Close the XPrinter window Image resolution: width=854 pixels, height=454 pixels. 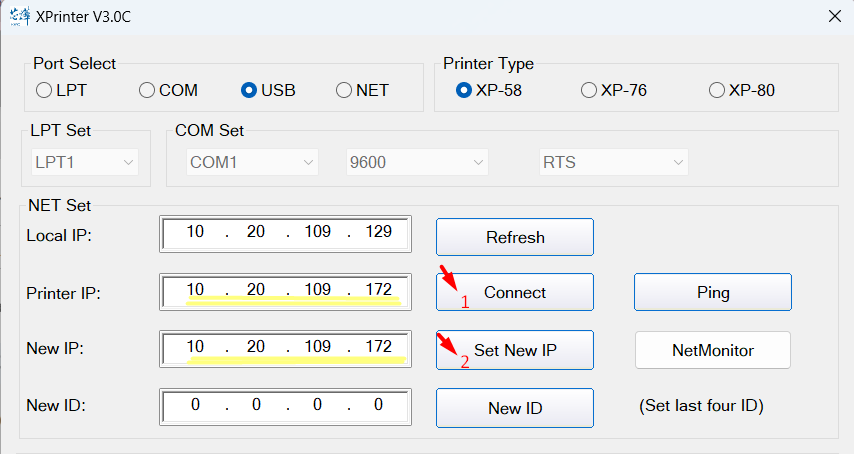[x=834, y=16]
